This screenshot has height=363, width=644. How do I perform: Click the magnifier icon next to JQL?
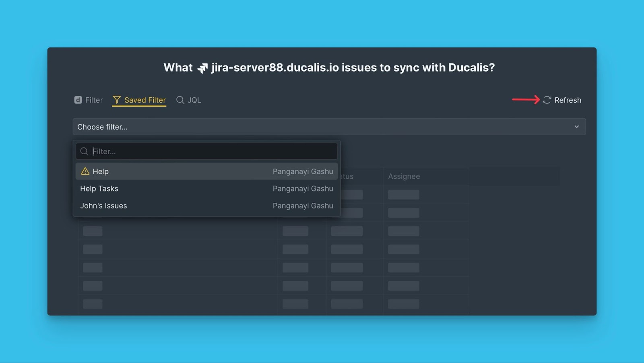point(180,100)
